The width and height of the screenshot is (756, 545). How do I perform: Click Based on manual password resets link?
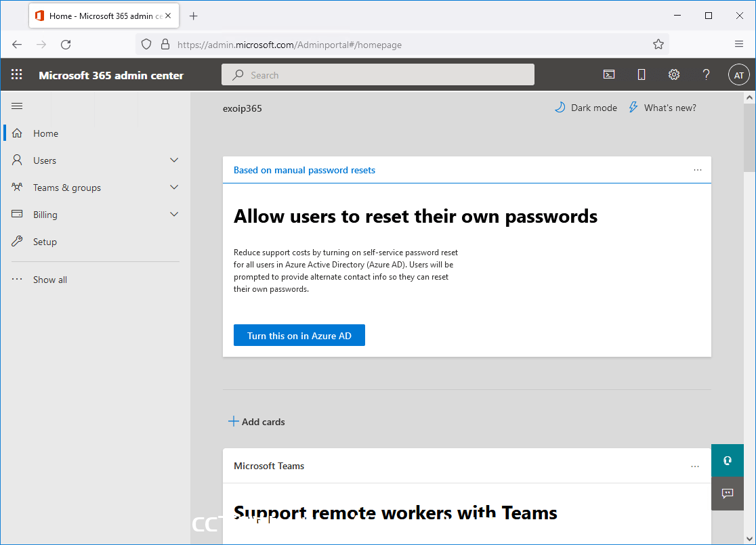coord(304,170)
